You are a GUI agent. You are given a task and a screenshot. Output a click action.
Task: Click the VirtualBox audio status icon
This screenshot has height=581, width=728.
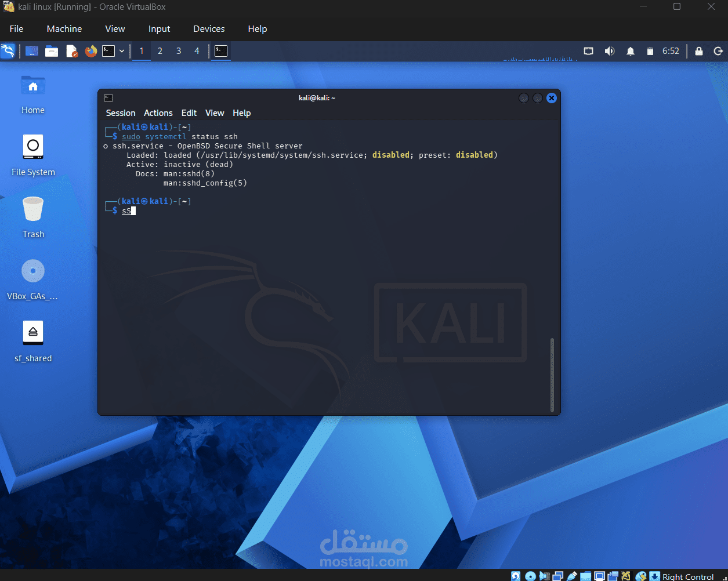click(544, 576)
